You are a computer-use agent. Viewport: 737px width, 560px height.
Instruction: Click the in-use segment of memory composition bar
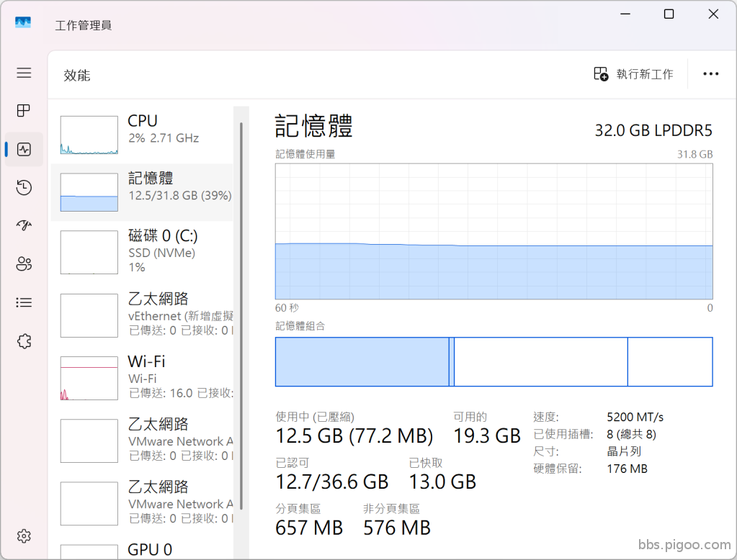pyautogui.click(x=362, y=362)
